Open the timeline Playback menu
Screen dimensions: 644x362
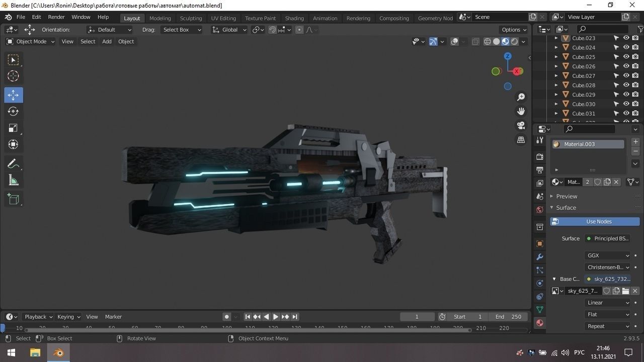[x=38, y=317]
